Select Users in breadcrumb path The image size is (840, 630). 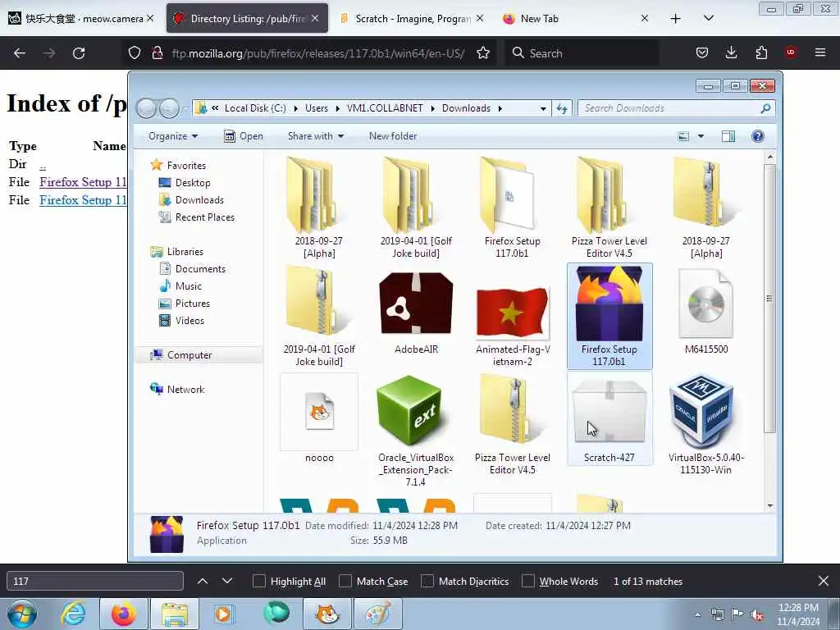[317, 108]
